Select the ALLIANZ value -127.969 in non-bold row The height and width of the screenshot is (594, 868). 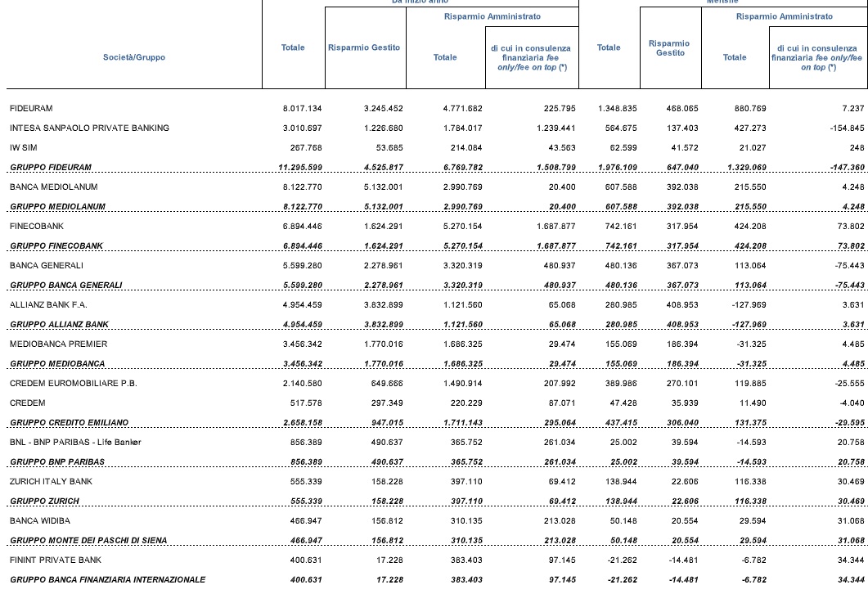(750, 305)
